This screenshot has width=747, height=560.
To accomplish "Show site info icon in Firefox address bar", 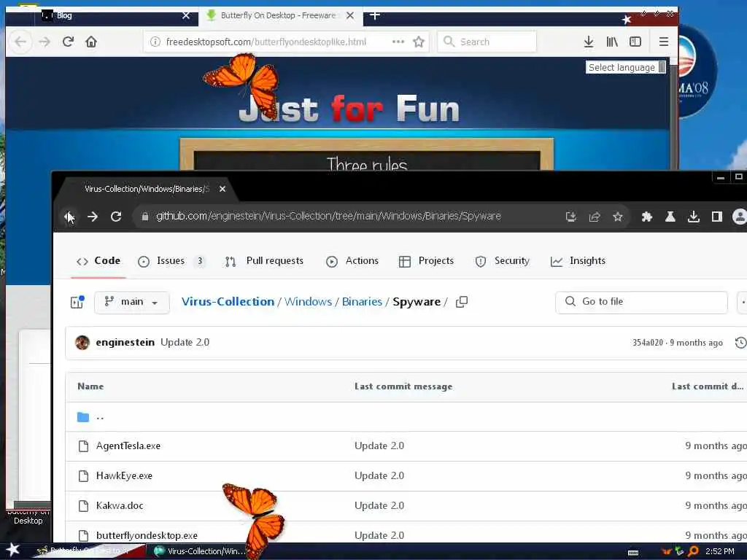I will click(x=155, y=42).
